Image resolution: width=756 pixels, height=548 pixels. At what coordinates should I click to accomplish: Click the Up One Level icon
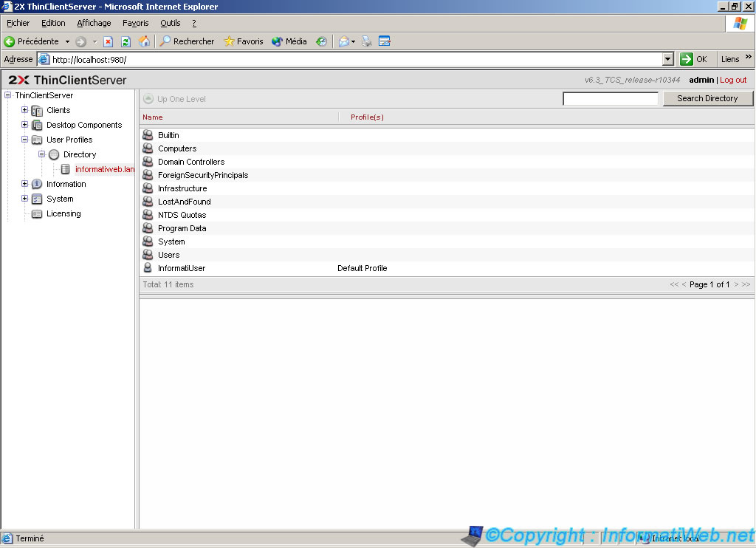148,98
